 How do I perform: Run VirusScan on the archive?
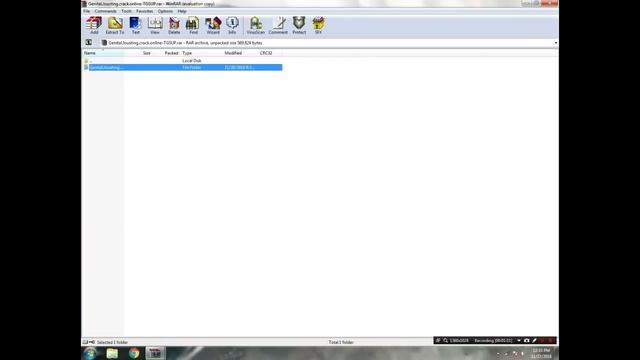[256, 26]
